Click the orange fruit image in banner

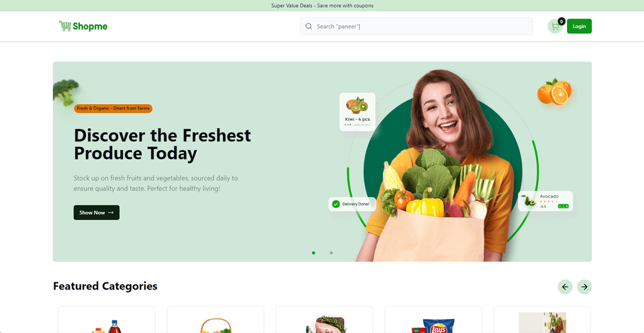point(555,92)
